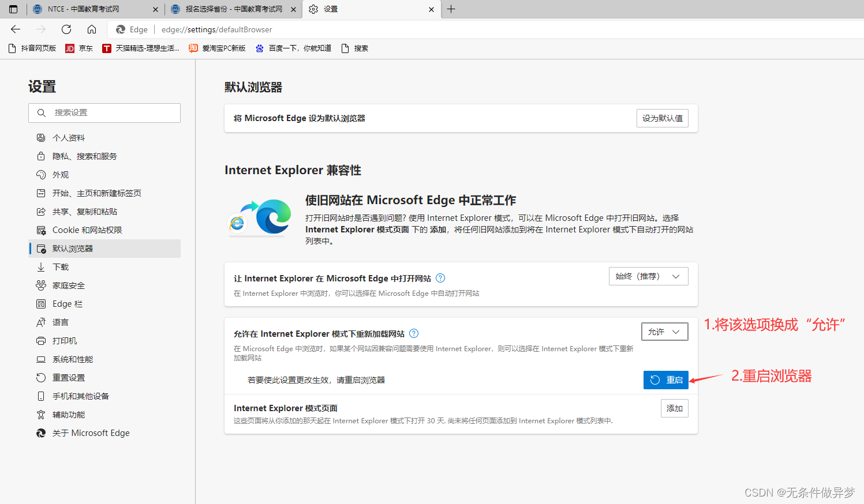Image resolution: width=864 pixels, height=504 pixels.
Task: Select 默认浏览器 in sidebar
Action: coord(104,249)
